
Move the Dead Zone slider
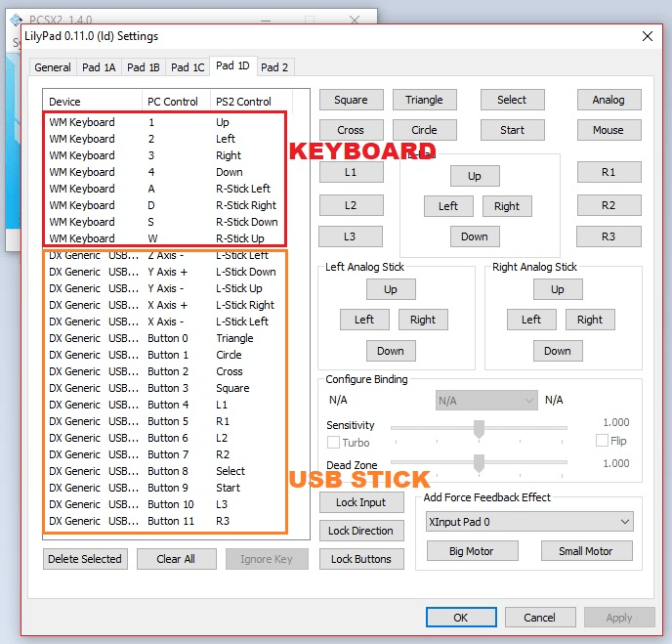tap(479, 463)
